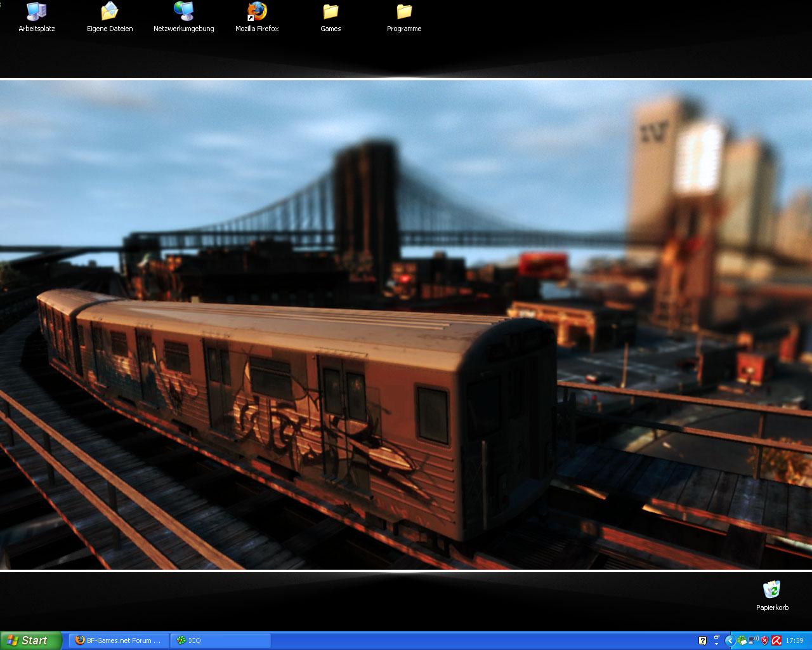
Task: Launch the Mozilla Firefox shortcut
Action: 257,18
